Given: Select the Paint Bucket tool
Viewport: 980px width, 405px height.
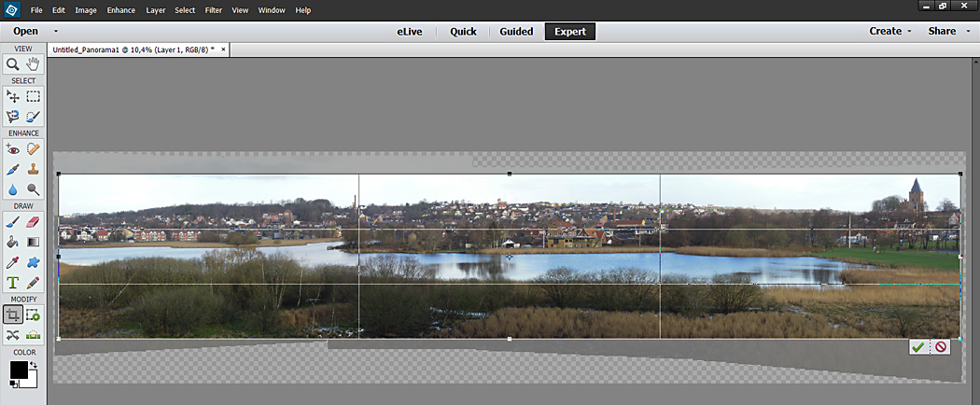Looking at the screenshot, I should [12, 242].
